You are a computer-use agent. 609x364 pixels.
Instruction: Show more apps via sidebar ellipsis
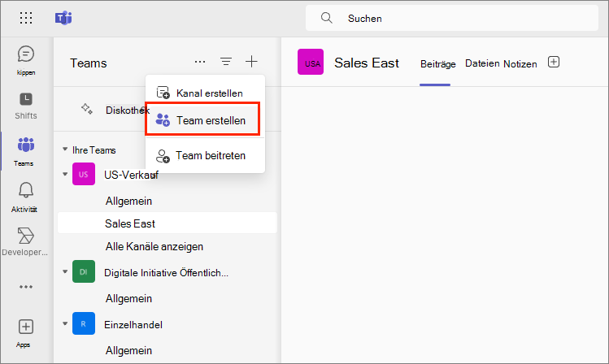pyautogui.click(x=26, y=287)
